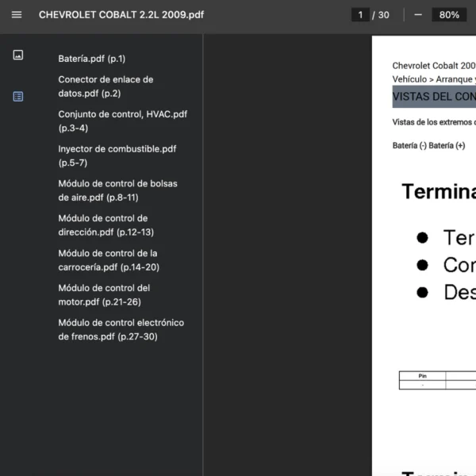Toggle the sidebar with the hamburger menu icon
The height and width of the screenshot is (476, 476).
[17, 15]
